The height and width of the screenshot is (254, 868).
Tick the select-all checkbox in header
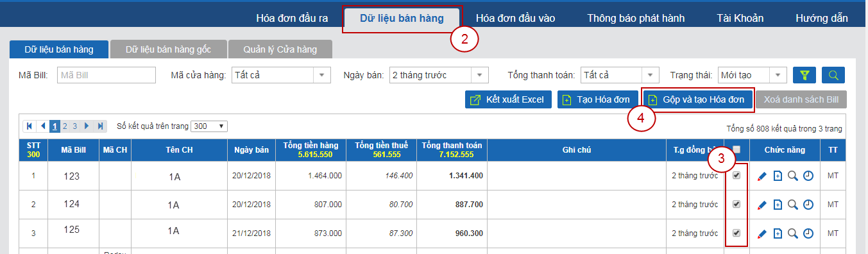[x=736, y=149]
